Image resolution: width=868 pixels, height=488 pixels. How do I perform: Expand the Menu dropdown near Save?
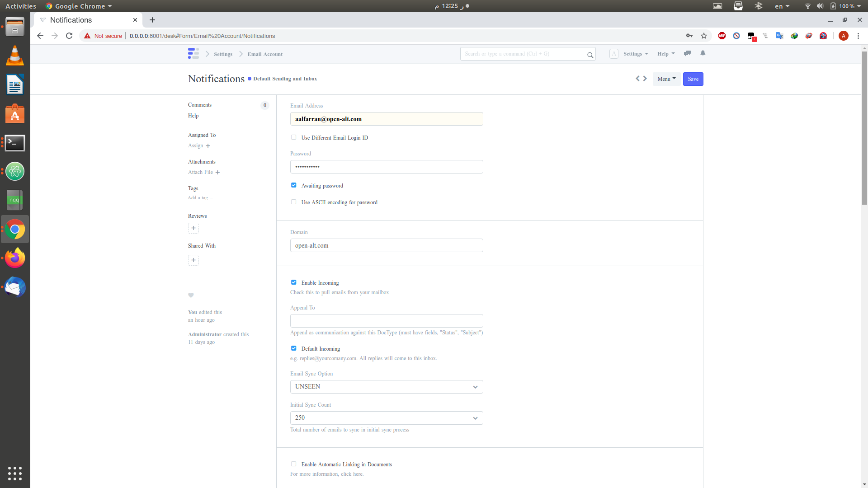666,79
